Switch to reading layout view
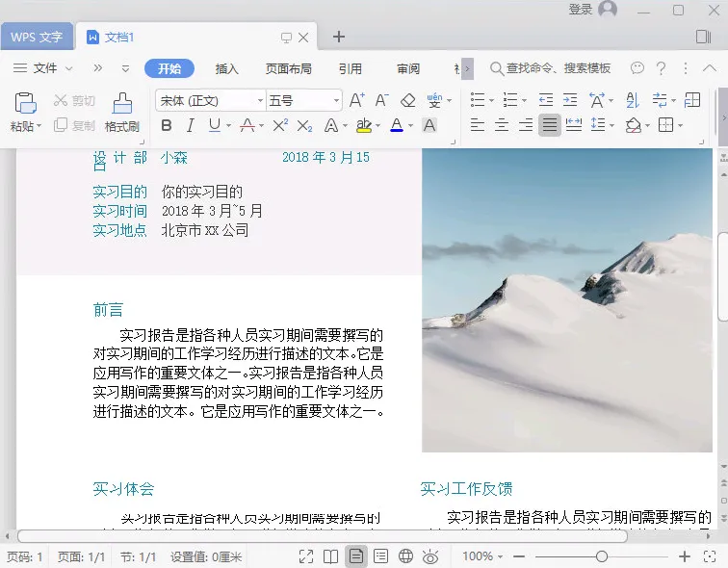Viewport: 728px width, 568px height. point(330,555)
